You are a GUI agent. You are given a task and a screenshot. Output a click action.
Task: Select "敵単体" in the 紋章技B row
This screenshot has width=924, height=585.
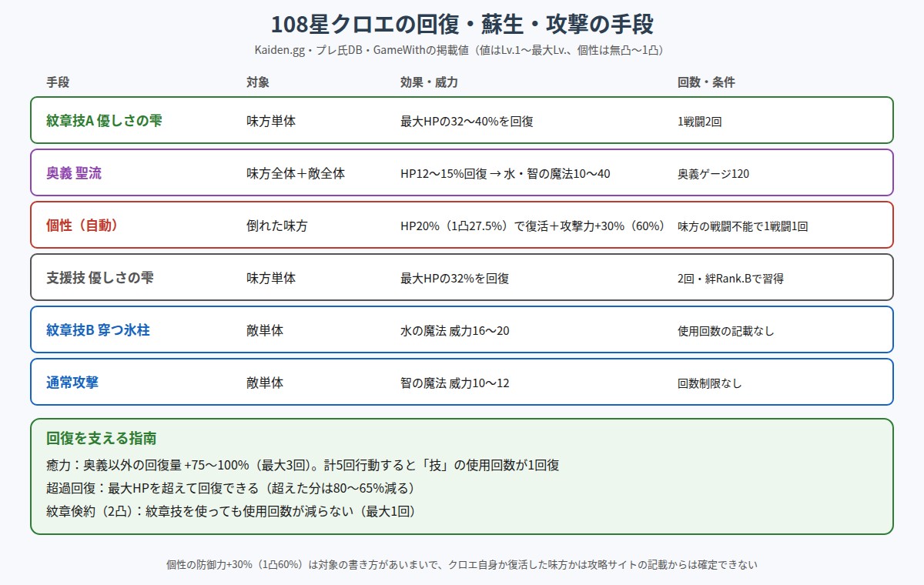(265, 330)
